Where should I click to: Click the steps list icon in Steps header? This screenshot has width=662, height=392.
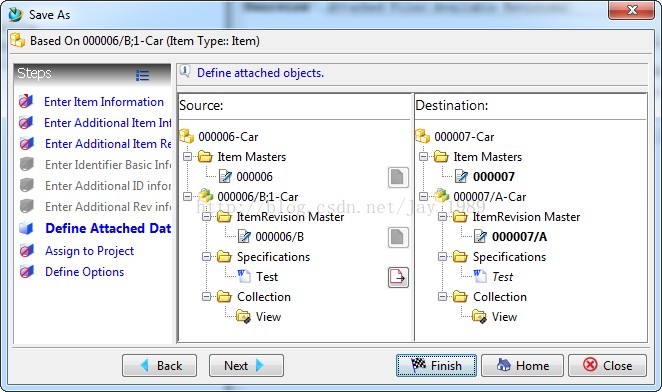pos(142,75)
